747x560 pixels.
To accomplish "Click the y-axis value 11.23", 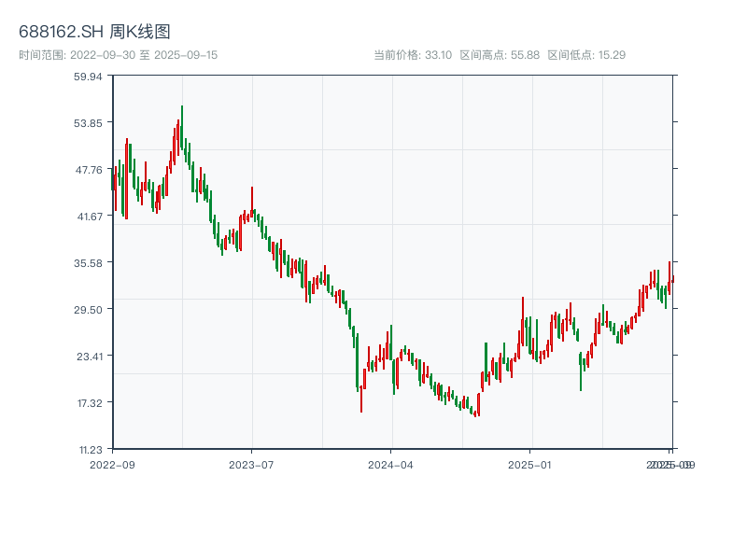I will coord(91,450).
